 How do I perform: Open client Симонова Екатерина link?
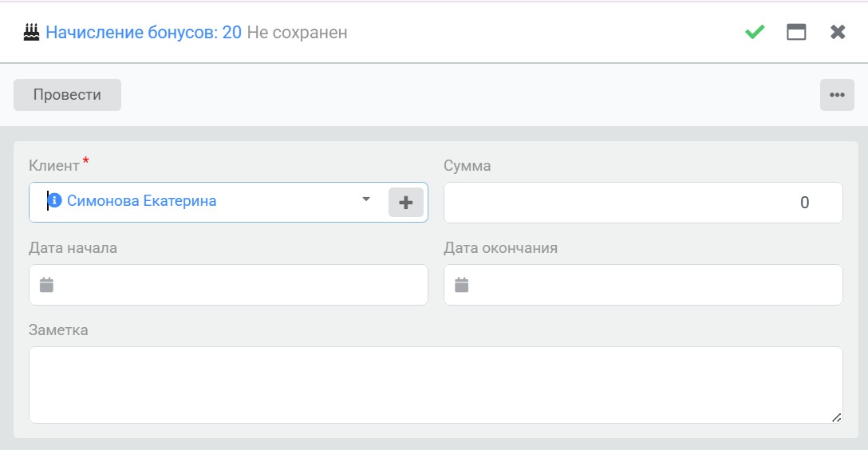[142, 200]
